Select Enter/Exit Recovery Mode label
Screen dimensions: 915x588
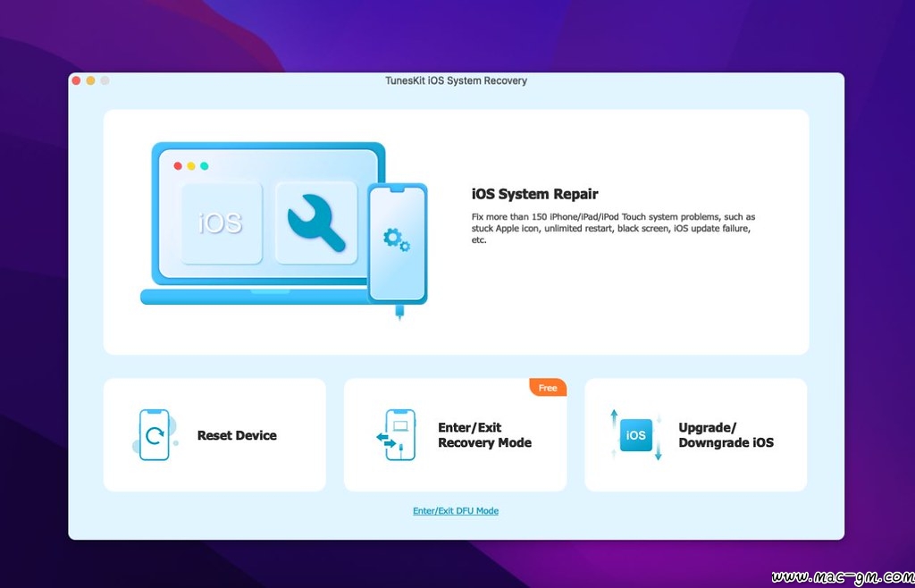pyautogui.click(x=484, y=435)
